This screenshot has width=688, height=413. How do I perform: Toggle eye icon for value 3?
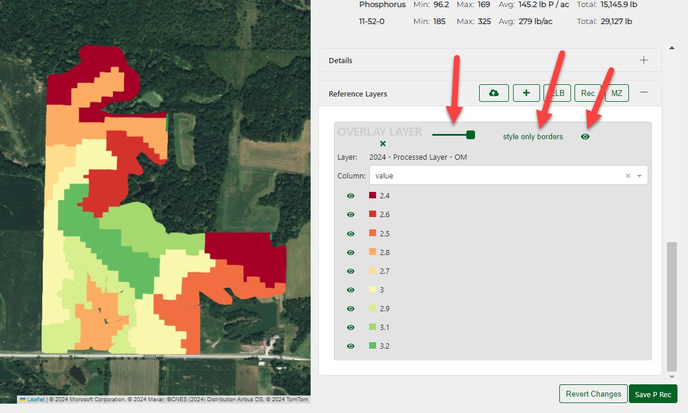click(351, 290)
